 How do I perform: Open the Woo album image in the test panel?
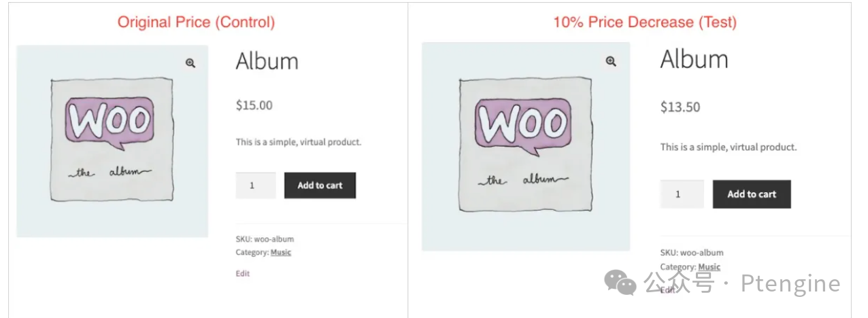click(525, 146)
